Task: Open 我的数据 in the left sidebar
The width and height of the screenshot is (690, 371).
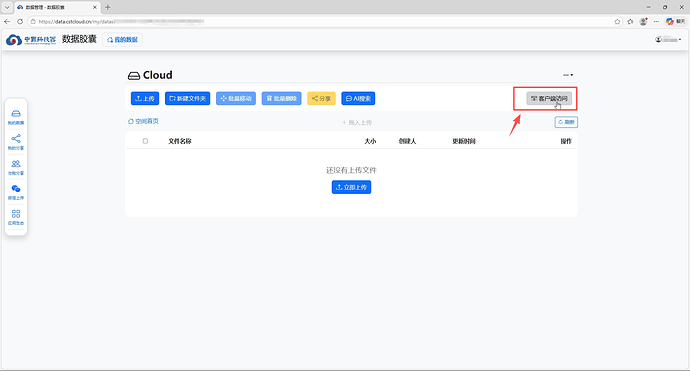Action: pyautogui.click(x=16, y=117)
